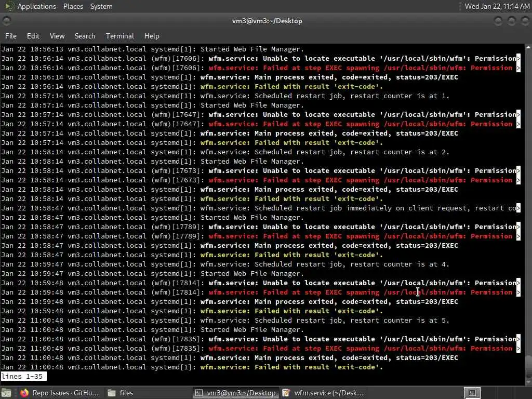Click the clock showing Wed Jan 22

coord(497,6)
